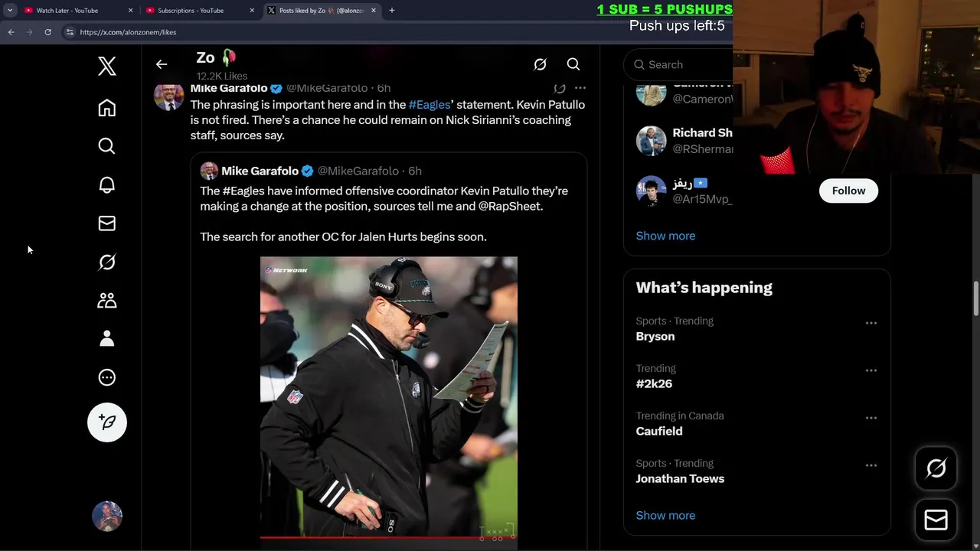The image size is (980, 551).
Task: Open new browser tab with plus
Action: [x=392, y=11]
